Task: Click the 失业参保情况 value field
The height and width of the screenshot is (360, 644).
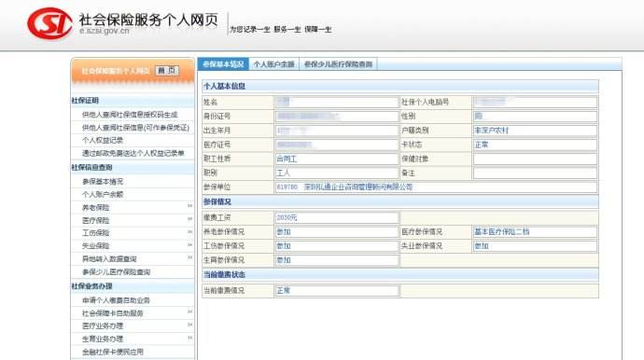Action: pos(535,246)
